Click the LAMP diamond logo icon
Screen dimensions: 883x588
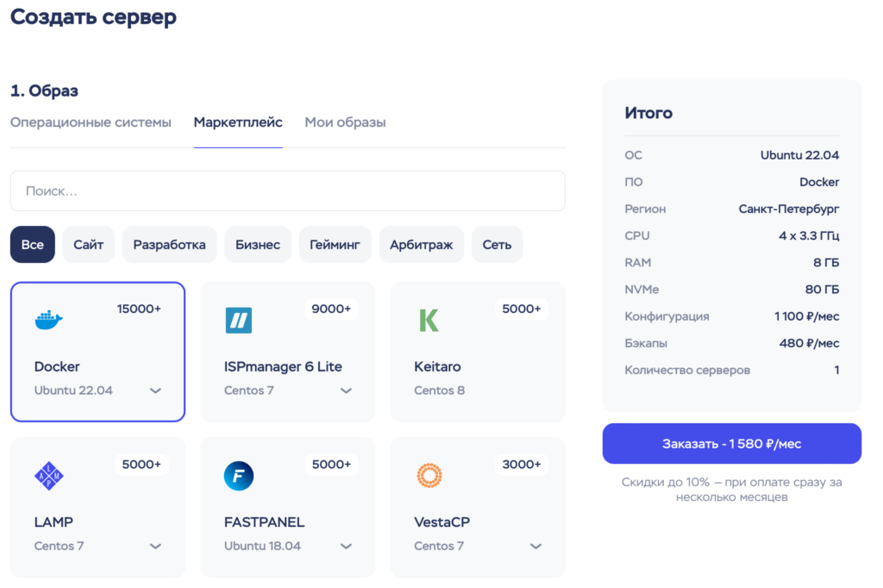tap(49, 476)
